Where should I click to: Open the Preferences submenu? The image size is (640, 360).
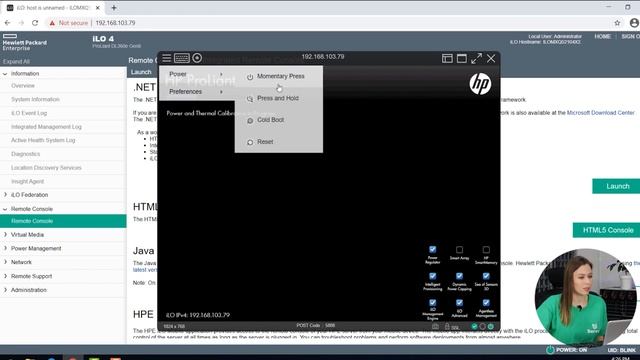pyautogui.click(x=196, y=91)
